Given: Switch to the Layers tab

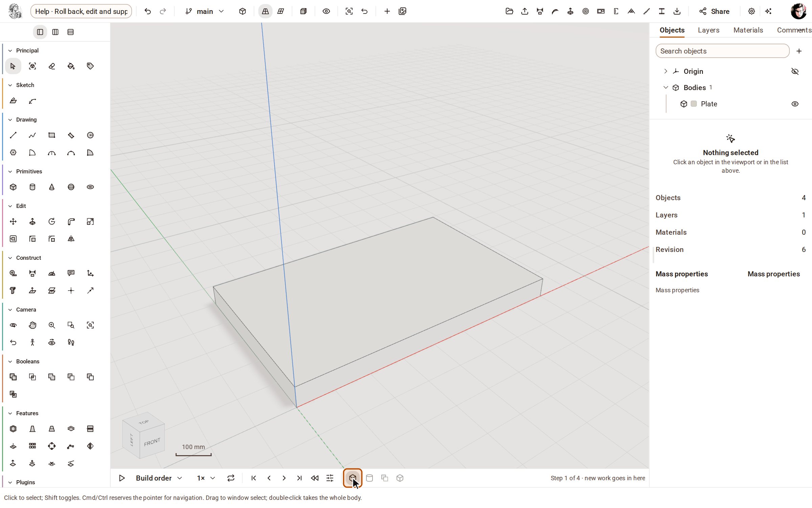Looking at the screenshot, I should point(708,30).
